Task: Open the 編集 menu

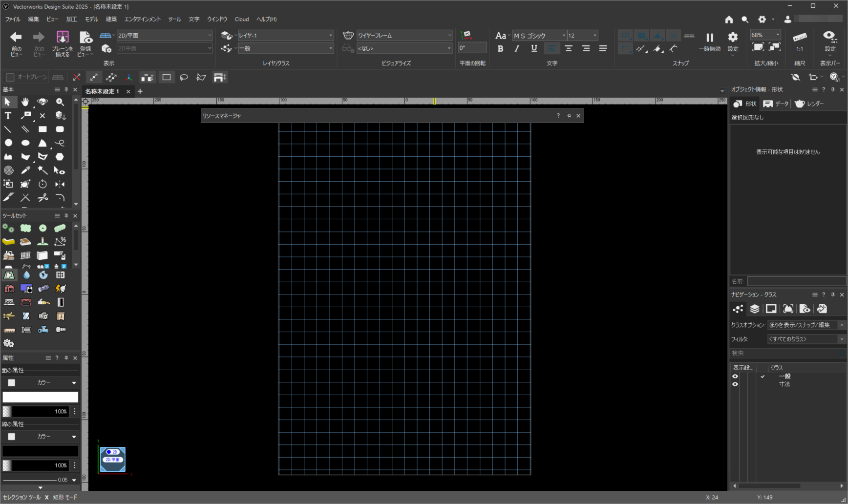Action: pyautogui.click(x=34, y=19)
